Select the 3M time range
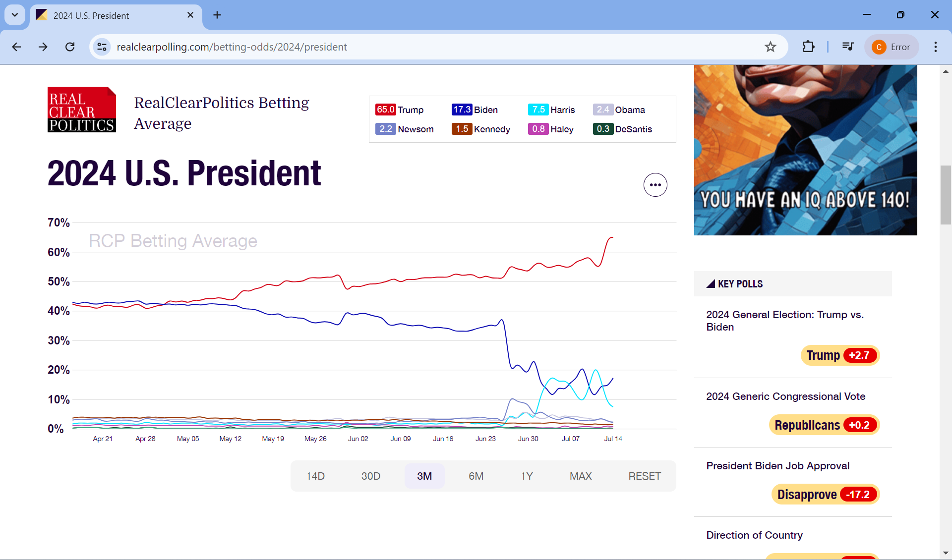The height and width of the screenshot is (560, 952). click(x=424, y=476)
